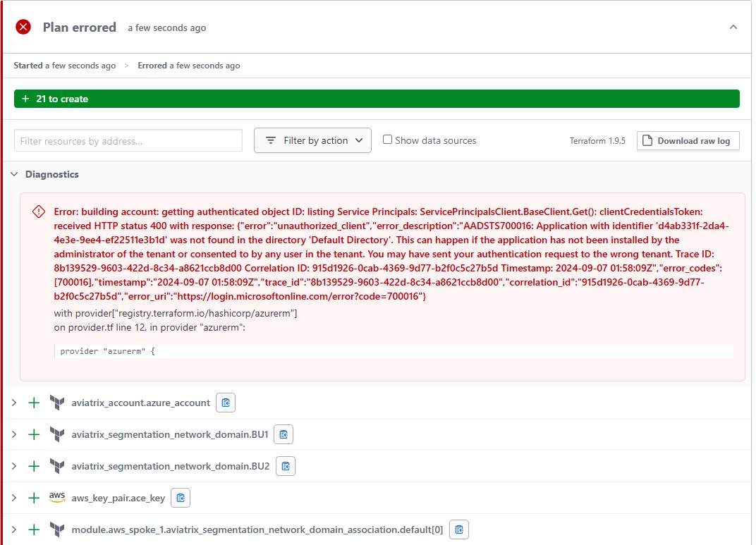This screenshot has width=756, height=545.
Task: Copy the aviatrix_account.azure_account address icon
Action: 226,403
